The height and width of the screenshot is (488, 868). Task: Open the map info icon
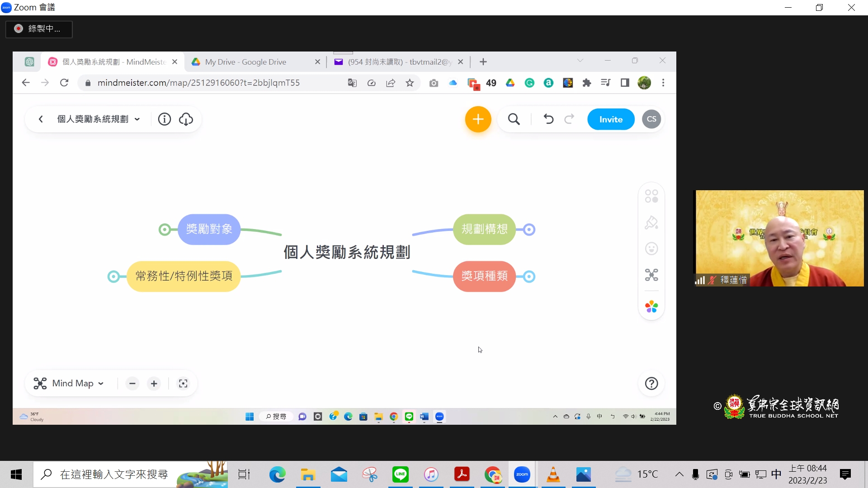(164, 119)
